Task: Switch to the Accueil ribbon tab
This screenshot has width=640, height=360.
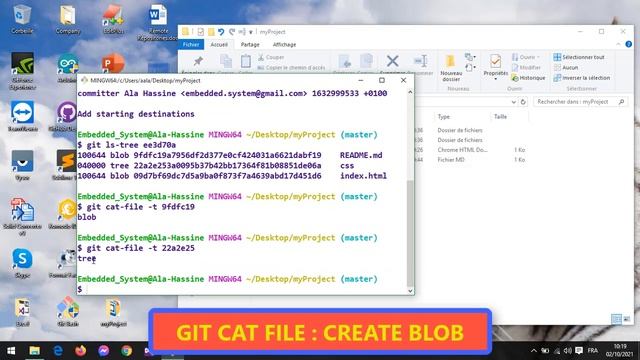Action: click(x=219, y=44)
